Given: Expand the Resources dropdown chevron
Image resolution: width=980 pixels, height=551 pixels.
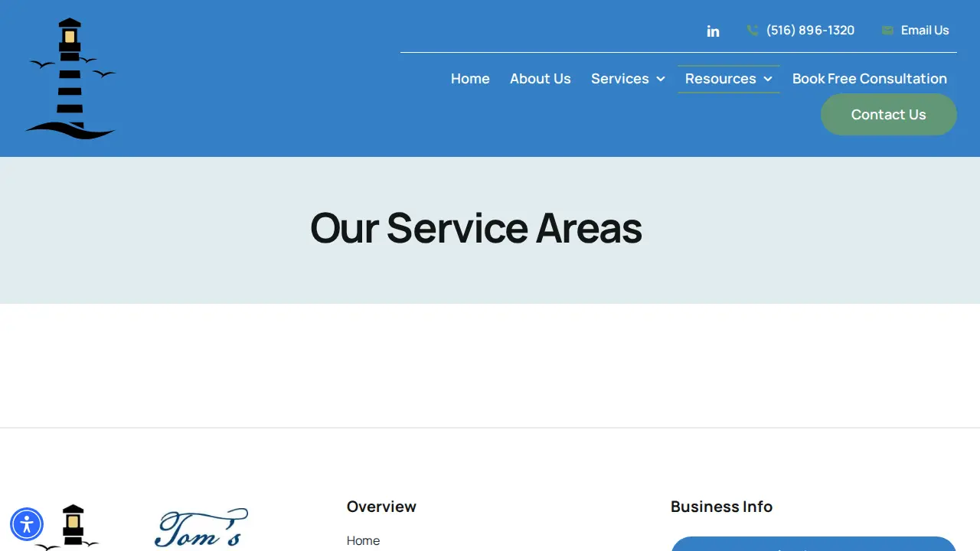Looking at the screenshot, I should point(768,79).
